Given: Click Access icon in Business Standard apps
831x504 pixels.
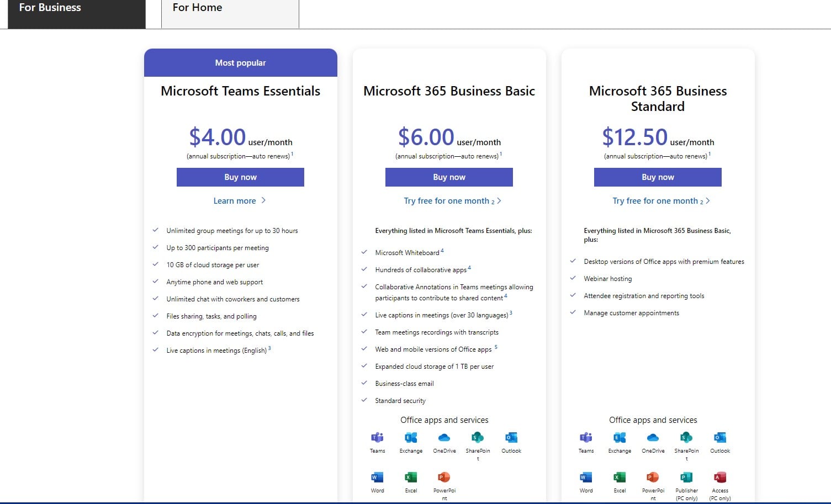Looking at the screenshot, I should (720, 477).
